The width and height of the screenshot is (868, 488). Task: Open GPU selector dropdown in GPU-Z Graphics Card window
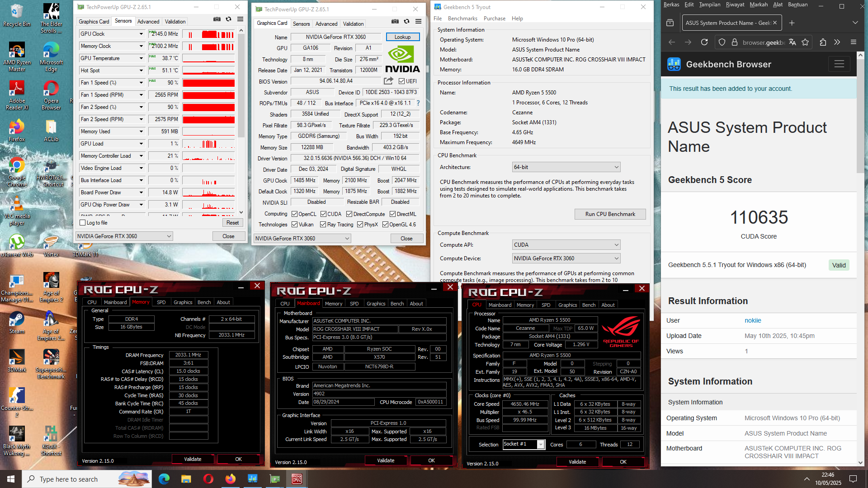[302, 239]
